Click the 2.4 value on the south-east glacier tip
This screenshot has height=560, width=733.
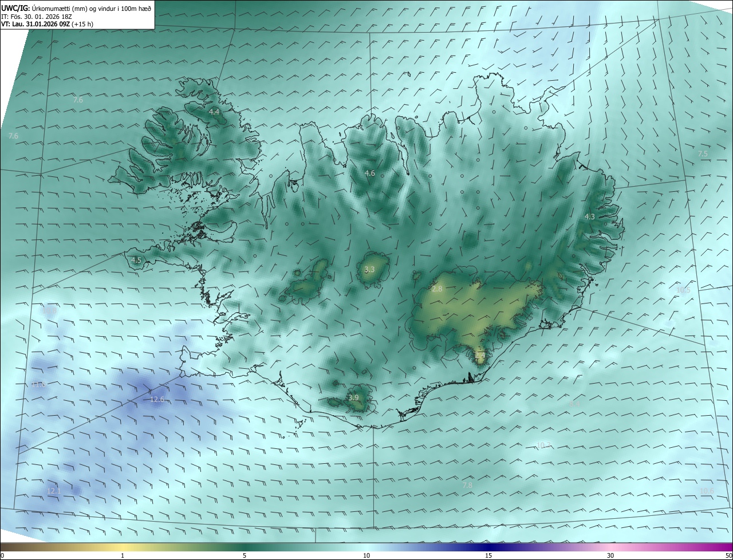coord(480,356)
